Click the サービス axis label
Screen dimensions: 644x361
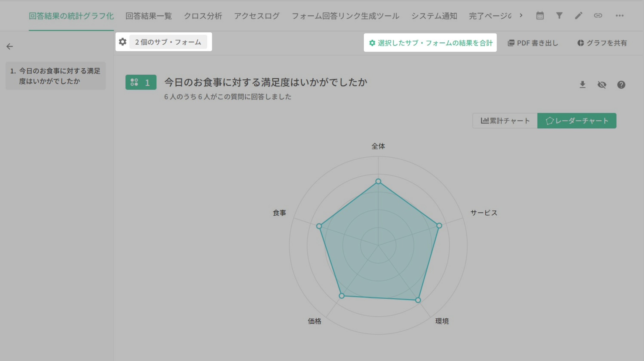[484, 213]
